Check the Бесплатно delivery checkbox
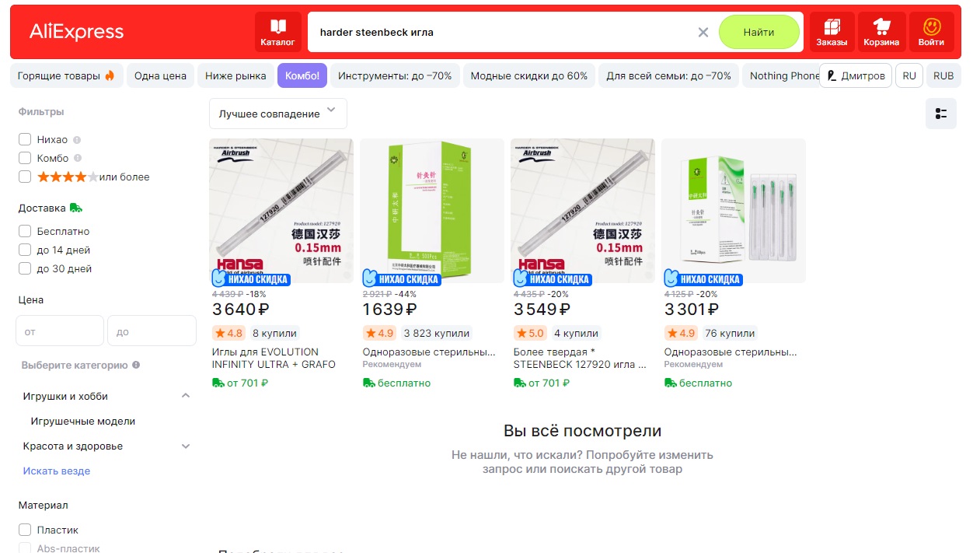The width and height of the screenshot is (980, 553). (25, 232)
